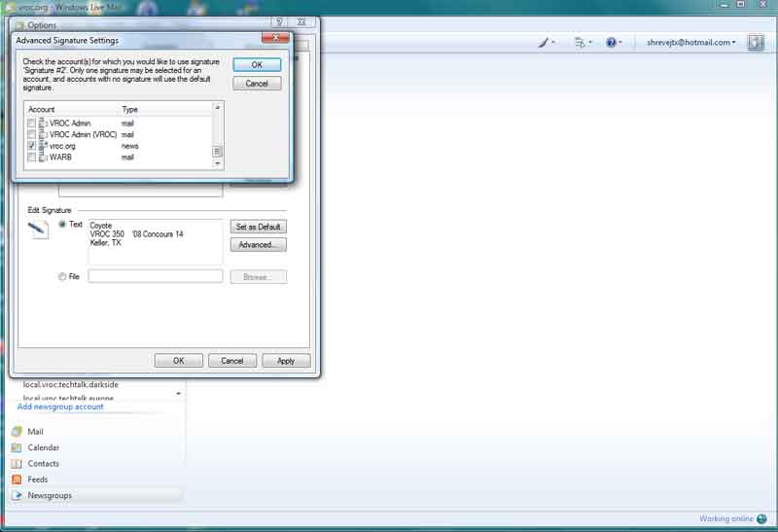Viewport: 778px width, 532px height.
Task: Open the dropdown arrow beside the Menus icon
Action: (590, 43)
